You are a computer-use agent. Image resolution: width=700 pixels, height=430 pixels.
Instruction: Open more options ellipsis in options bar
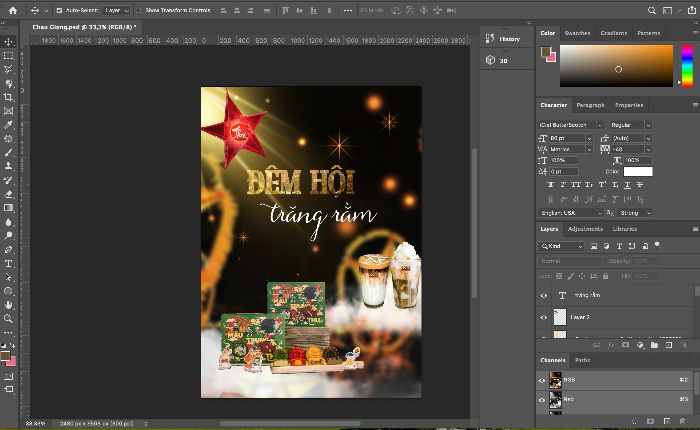(x=348, y=10)
